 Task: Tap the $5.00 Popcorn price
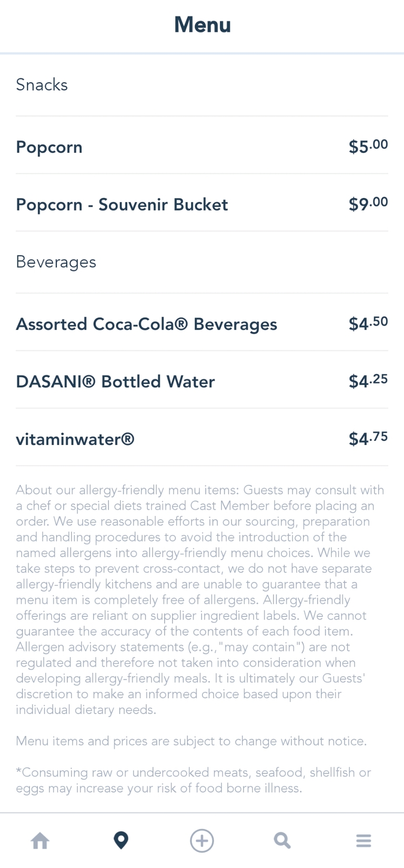click(368, 147)
